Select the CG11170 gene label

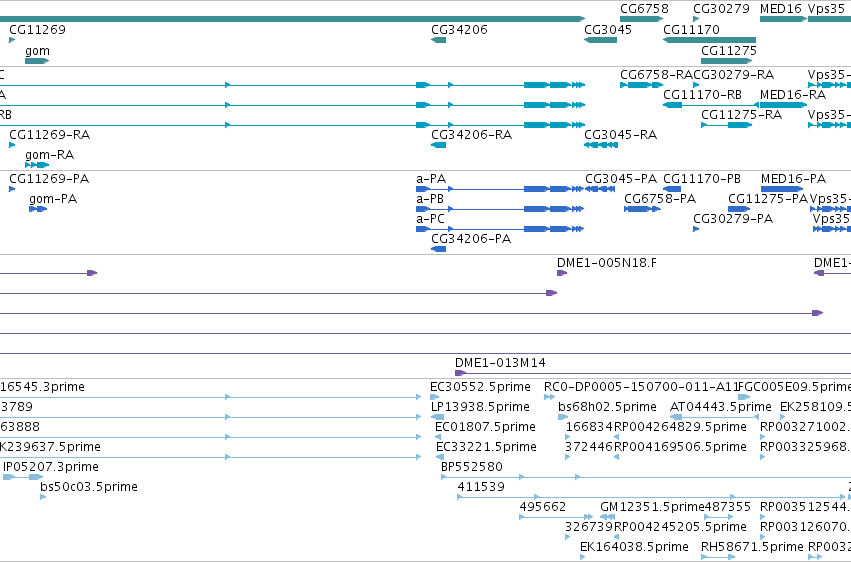pos(691,30)
